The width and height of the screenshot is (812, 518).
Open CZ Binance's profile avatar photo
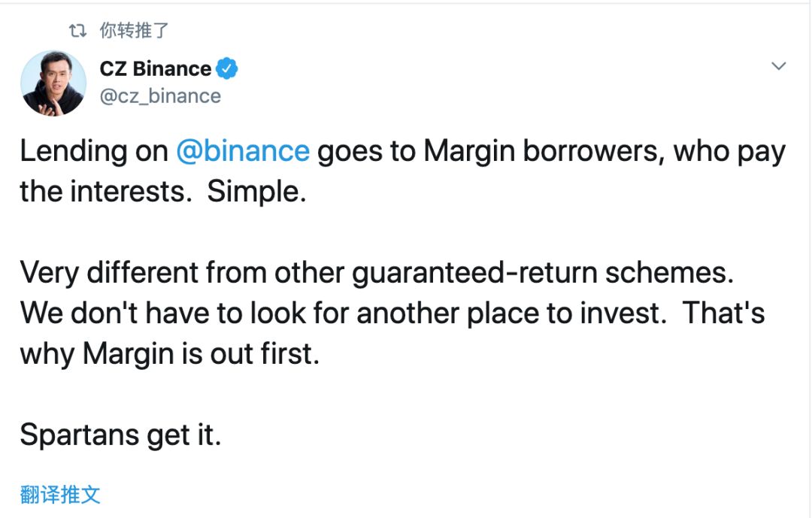point(53,83)
